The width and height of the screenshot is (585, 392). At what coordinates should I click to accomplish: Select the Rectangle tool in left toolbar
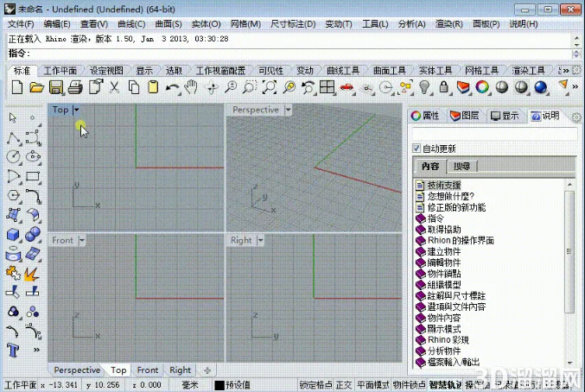coord(33,176)
